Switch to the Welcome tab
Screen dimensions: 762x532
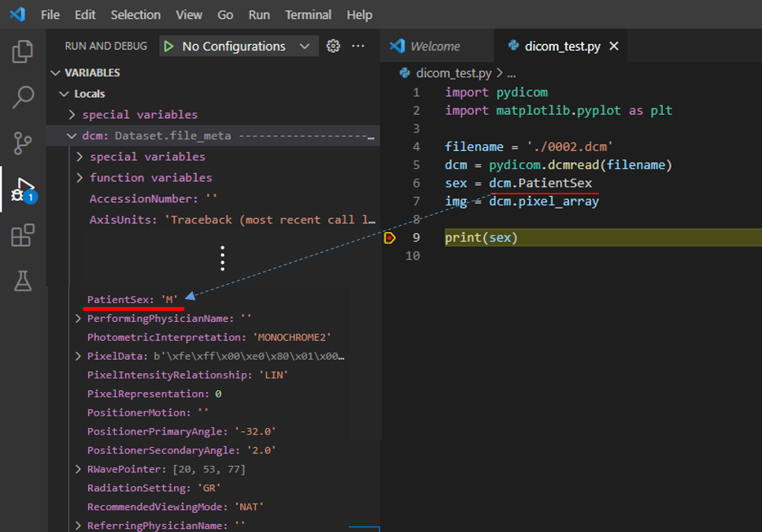coord(437,46)
